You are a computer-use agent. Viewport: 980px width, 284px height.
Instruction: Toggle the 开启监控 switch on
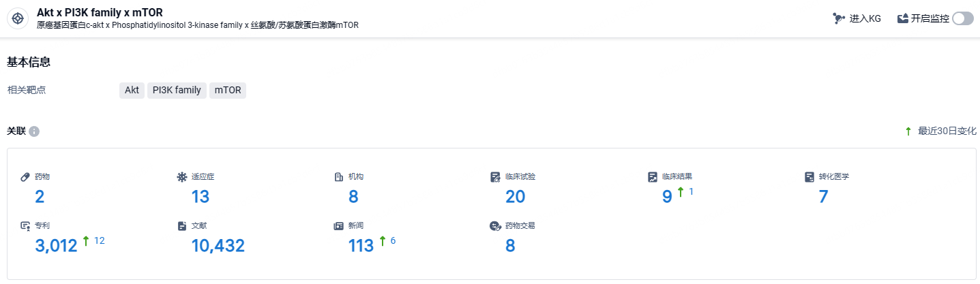pos(963,18)
